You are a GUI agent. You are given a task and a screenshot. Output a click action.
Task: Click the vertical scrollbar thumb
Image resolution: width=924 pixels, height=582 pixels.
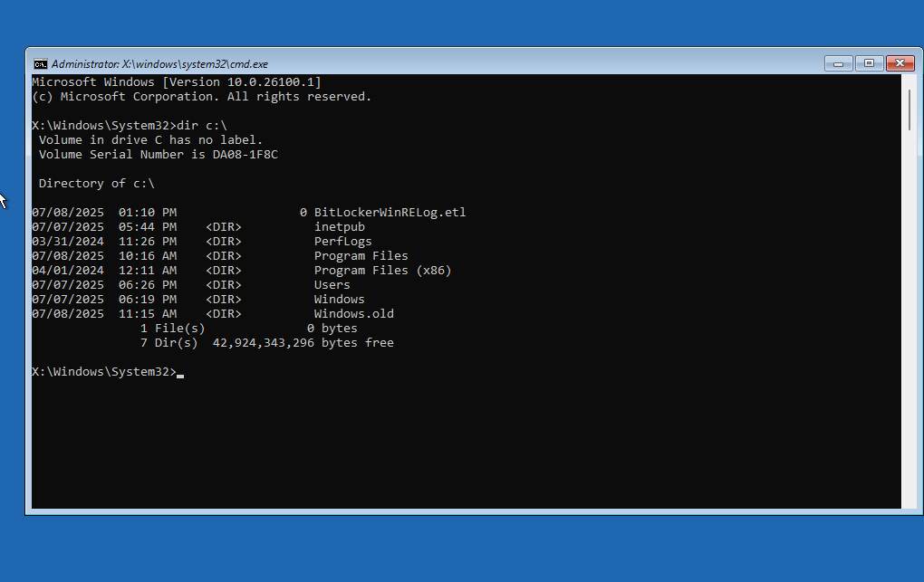tap(909, 109)
